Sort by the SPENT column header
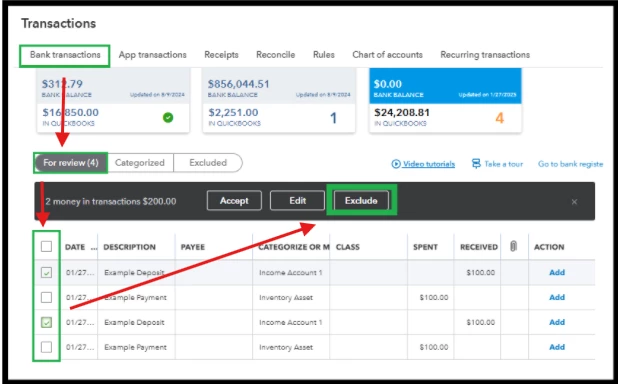618x384 pixels. [x=425, y=247]
